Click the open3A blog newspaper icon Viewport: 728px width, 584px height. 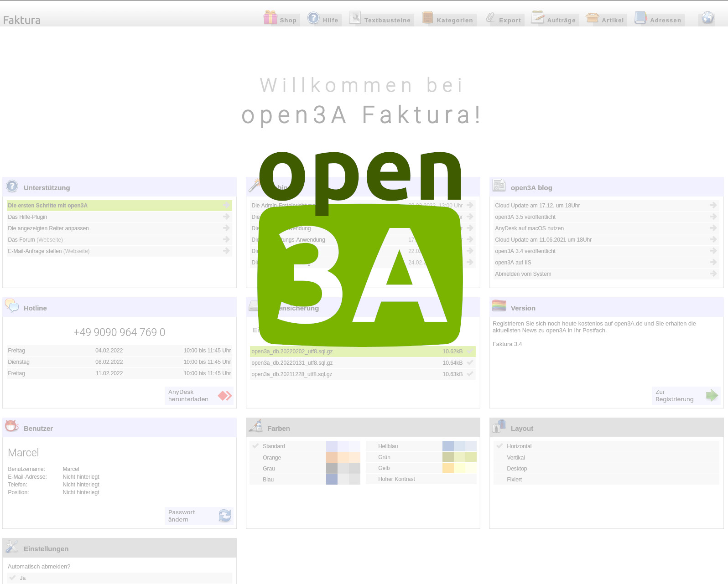[499, 185]
